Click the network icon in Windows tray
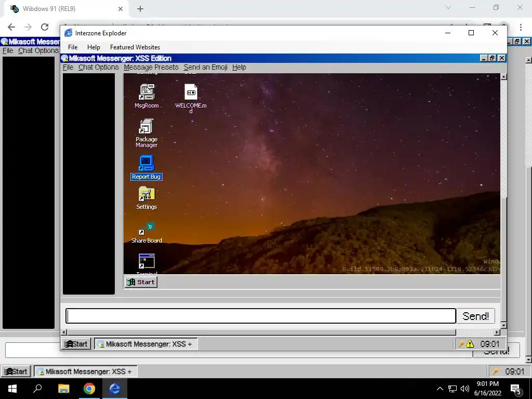The image size is (532, 399). tap(453, 389)
